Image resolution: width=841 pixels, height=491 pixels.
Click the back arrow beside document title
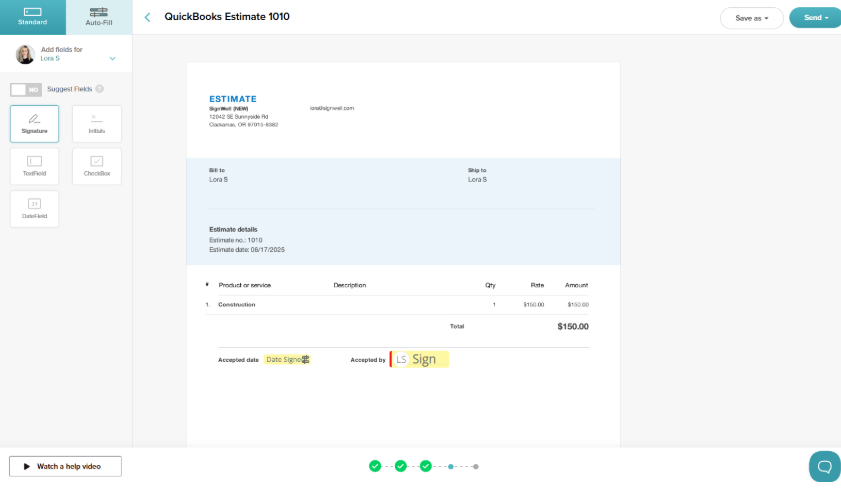coord(148,17)
